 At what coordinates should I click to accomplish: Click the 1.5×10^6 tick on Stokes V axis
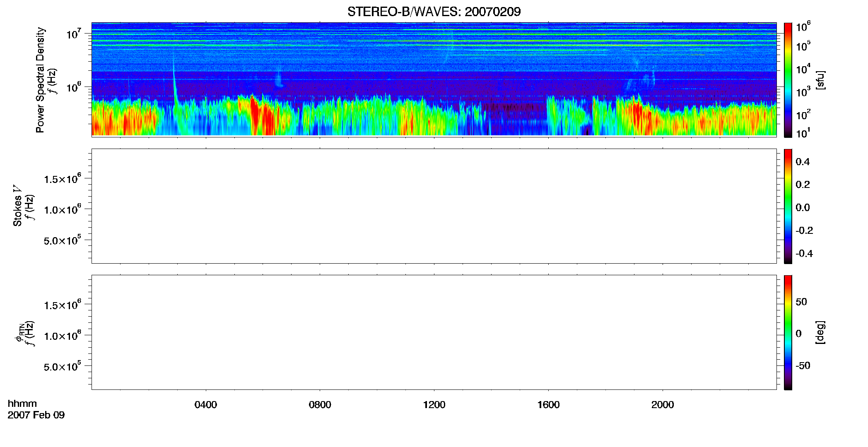[63, 179]
